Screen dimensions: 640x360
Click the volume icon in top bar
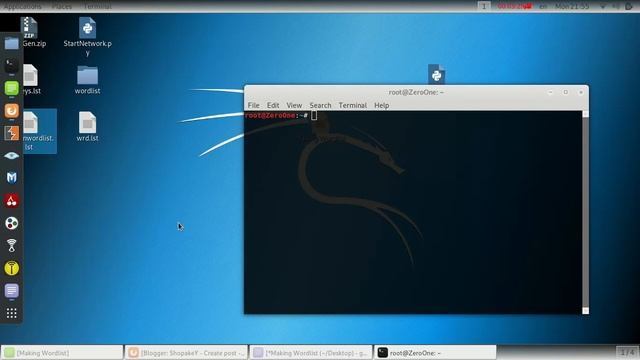616,6
